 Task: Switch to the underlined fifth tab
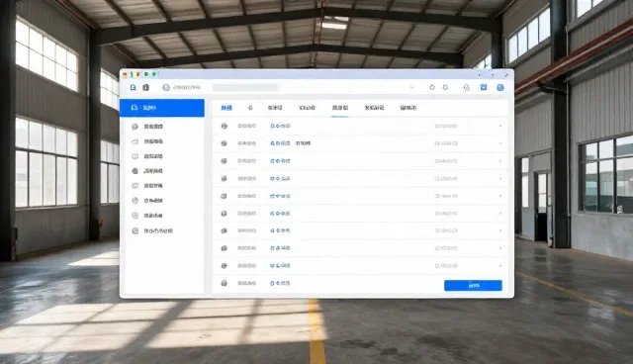tap(340, 108)
